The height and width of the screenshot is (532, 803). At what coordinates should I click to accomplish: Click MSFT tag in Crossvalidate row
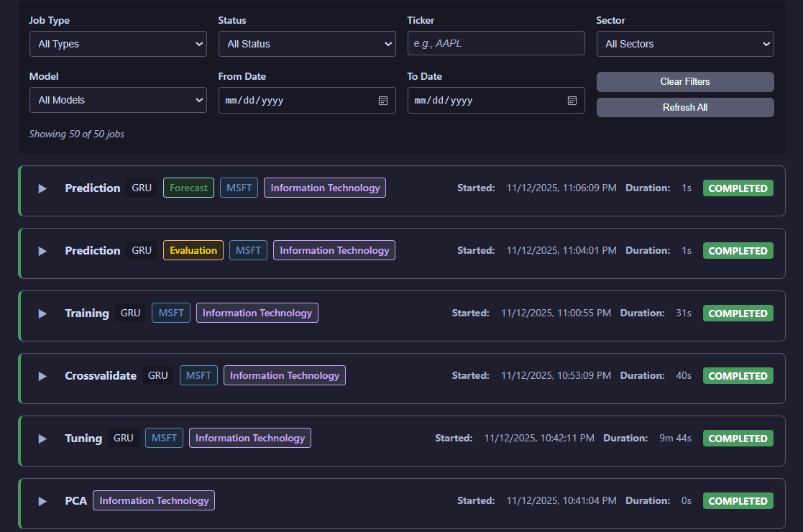[198, 375]
